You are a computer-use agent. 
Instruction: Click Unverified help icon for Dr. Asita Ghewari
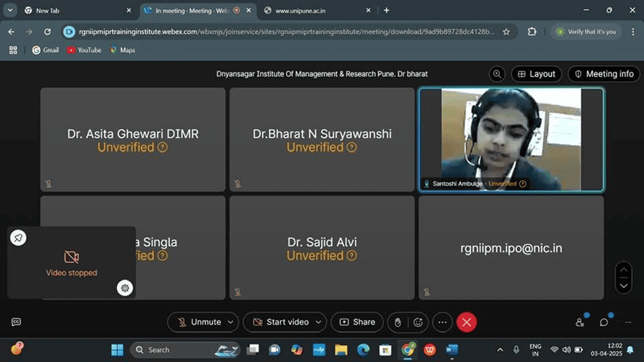(x=162, y=147)
